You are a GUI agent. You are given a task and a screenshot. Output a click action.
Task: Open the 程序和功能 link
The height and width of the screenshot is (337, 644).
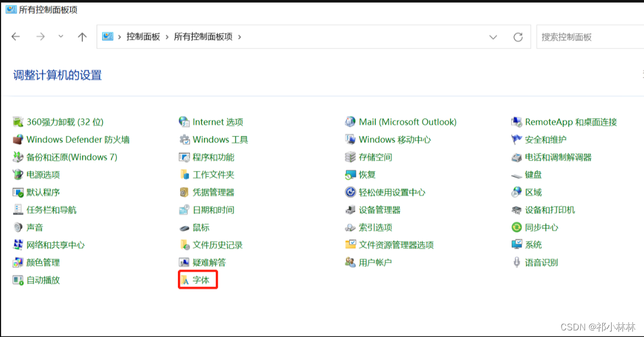tap(214, 157)
